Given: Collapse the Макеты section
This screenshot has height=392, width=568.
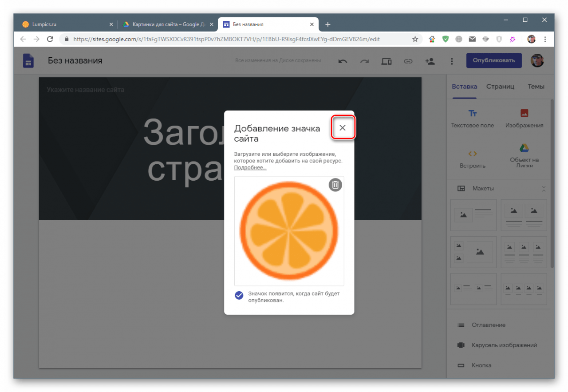Looking at the screenshot, I should click(x=544, y=189).
